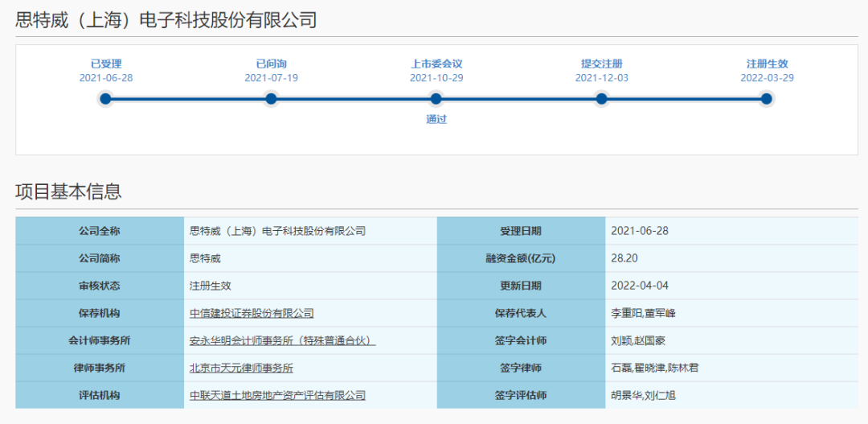This screenshot has height=424, width=868.
Task: Click the 受理日期 header cell
Action: (521, 231)
